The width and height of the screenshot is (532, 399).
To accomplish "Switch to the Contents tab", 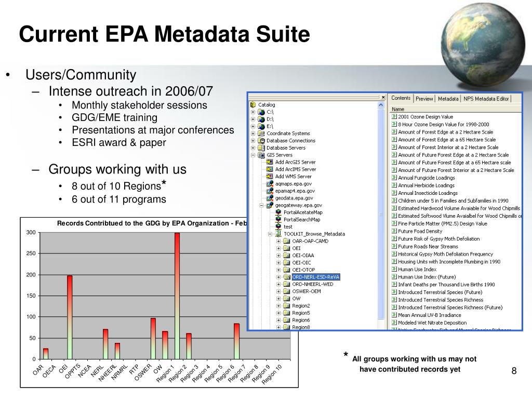I will tap(401, 98).
